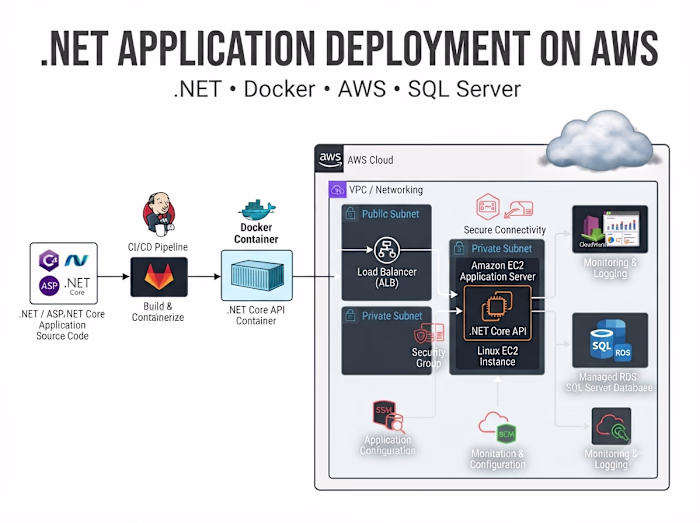
Task: Click 'Managed RDS SQL Server' caption
Action: (609, 382)
